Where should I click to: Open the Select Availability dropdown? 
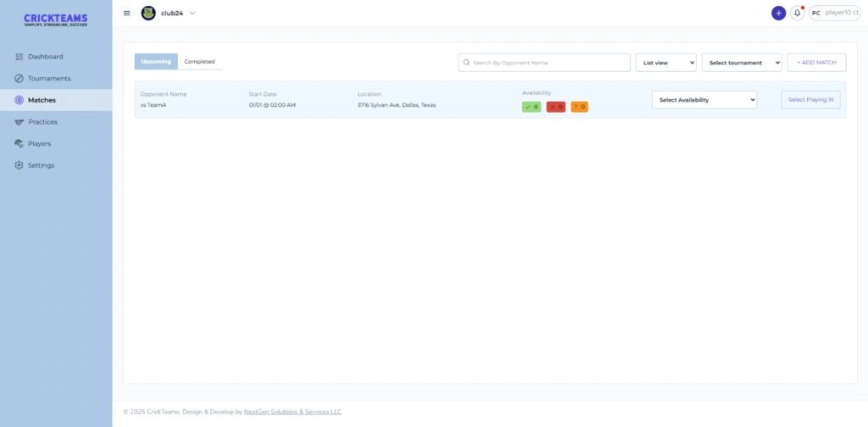704,100
